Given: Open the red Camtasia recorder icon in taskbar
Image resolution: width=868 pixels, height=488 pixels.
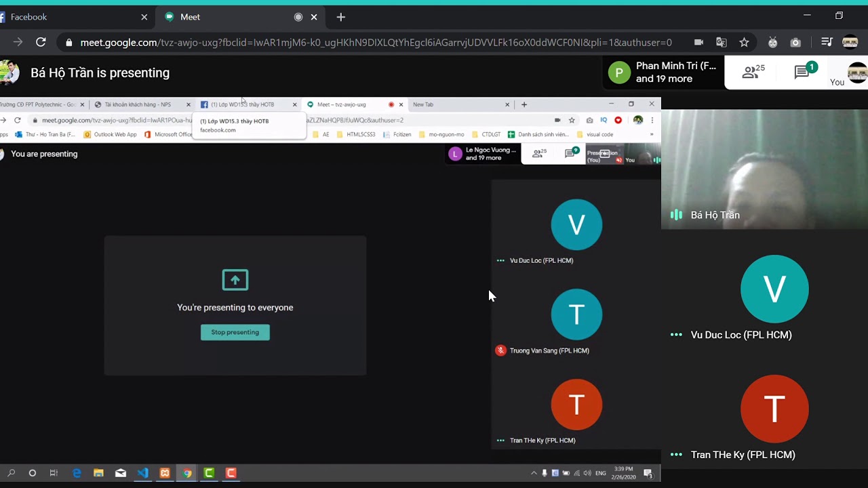Looking at the screenshot, I should 231,473.
